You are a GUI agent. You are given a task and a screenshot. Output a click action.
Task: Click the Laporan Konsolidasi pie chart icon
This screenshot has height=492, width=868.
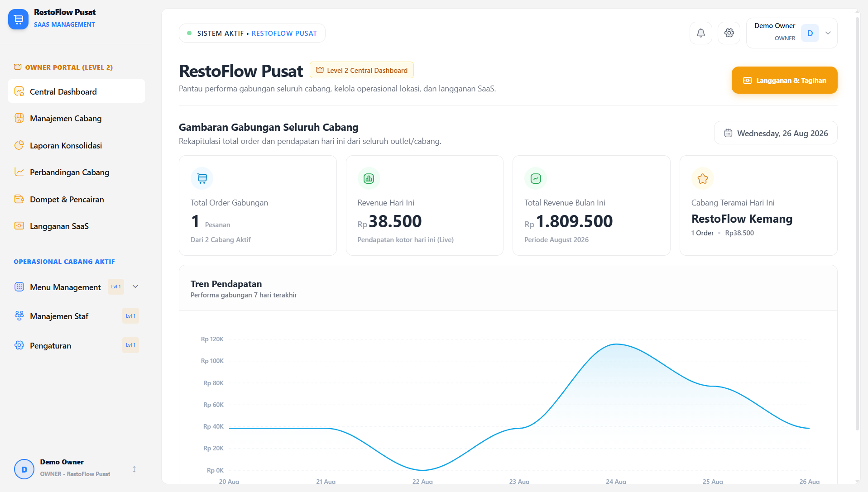(19, 145)
